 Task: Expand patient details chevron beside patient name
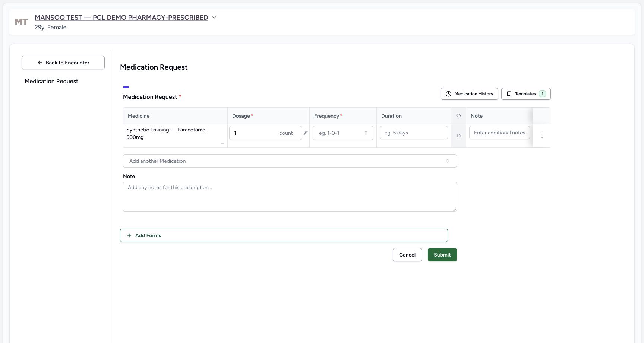pyautogui.click(x=214, y=18)
